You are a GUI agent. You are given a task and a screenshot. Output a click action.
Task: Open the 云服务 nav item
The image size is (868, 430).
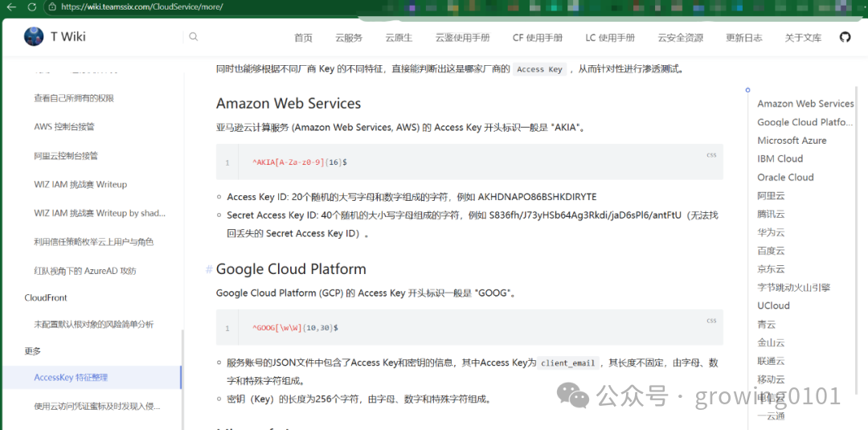[349, 38]
